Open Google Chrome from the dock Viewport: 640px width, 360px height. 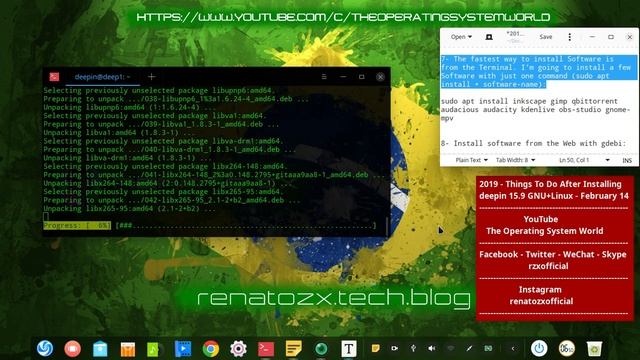point(211,349)
